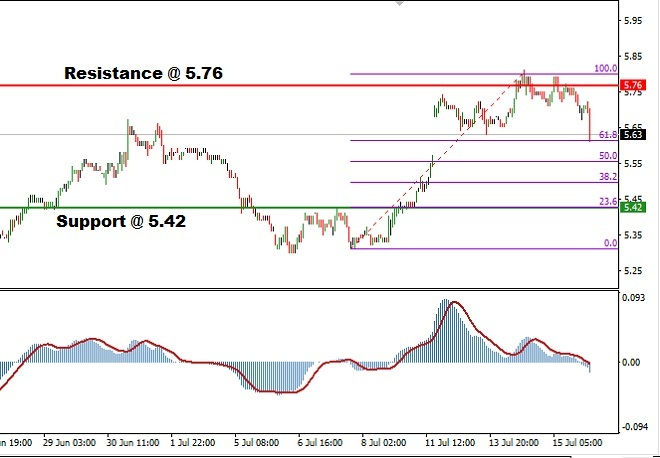Click the 5.35 price axis value

(633, 235)
